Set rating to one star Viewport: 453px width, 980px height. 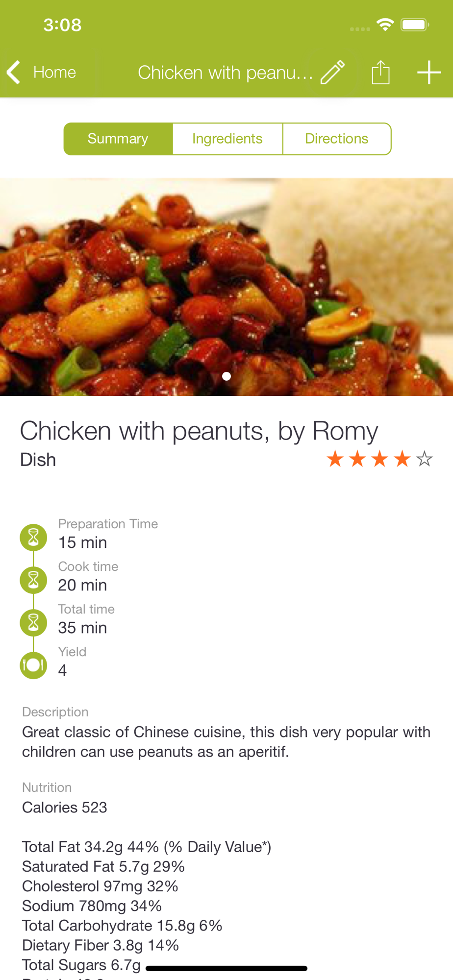point(335,459)
